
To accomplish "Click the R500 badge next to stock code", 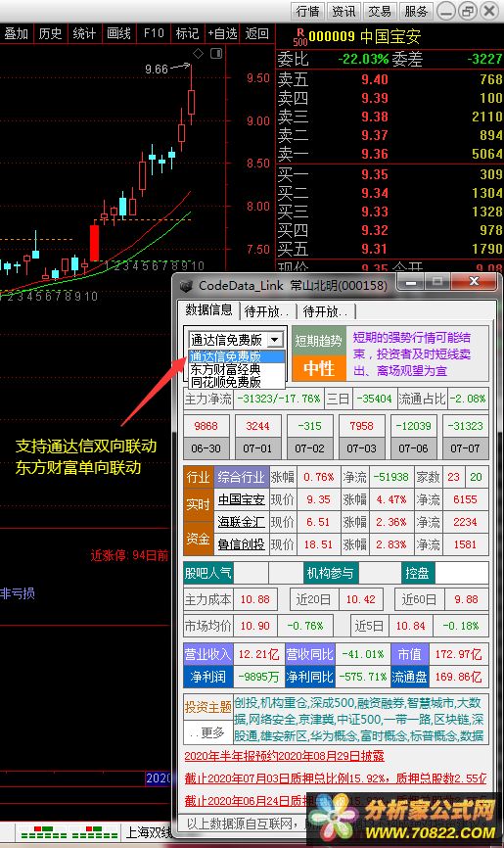I will coord(299,37).
